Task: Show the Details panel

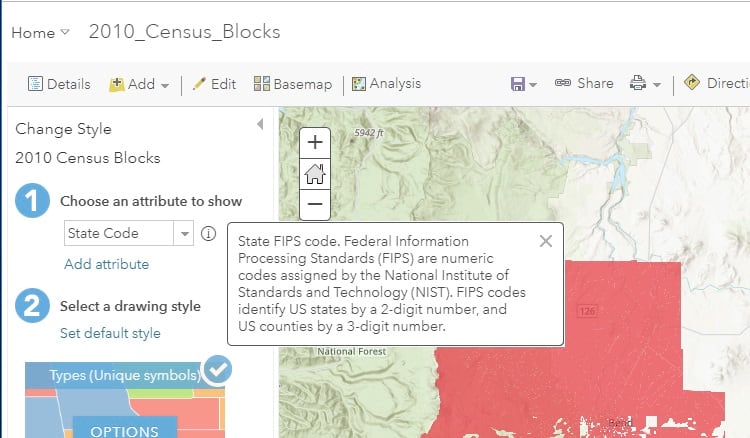Action: pos(59,84)
